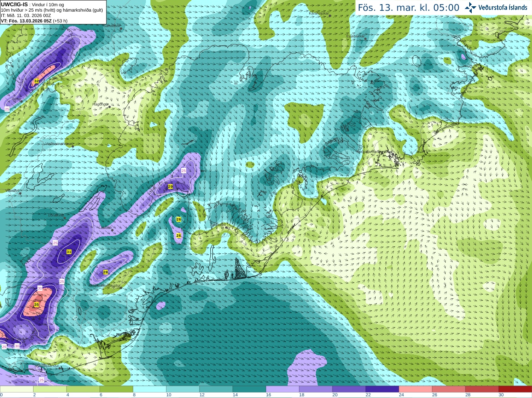532x398 pixels.
Task: Click the UWC/IG-IS model title
Action: click(14, 4)
